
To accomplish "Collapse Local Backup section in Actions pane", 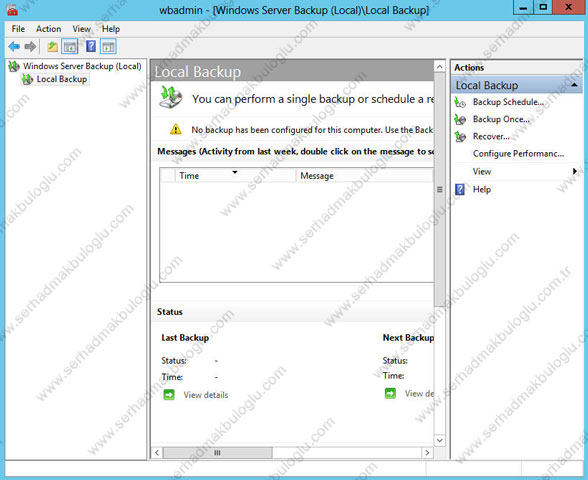I will pyautogui.click(x=574, y=86).
